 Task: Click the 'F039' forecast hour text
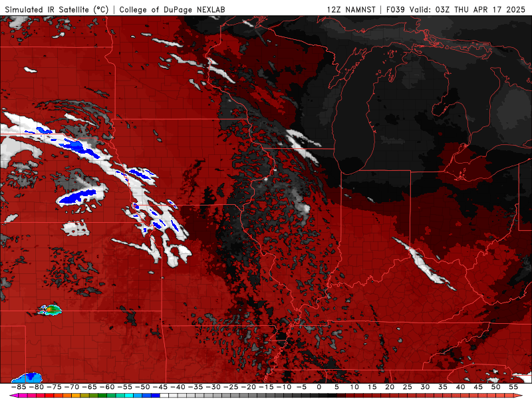coord(396,9)
